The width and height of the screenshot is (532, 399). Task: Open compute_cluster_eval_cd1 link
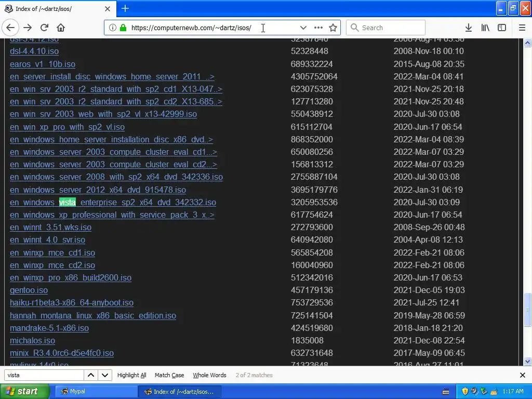(113, 152)
